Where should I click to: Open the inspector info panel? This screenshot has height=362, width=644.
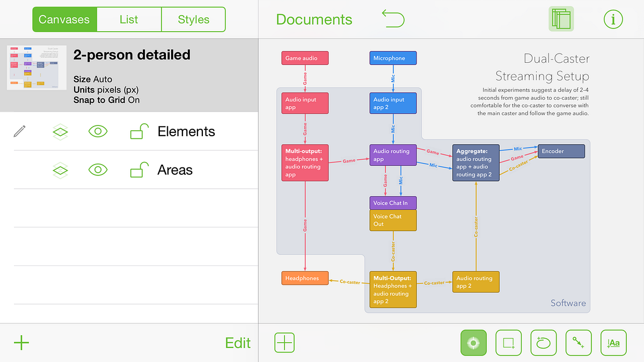[613, 18]
